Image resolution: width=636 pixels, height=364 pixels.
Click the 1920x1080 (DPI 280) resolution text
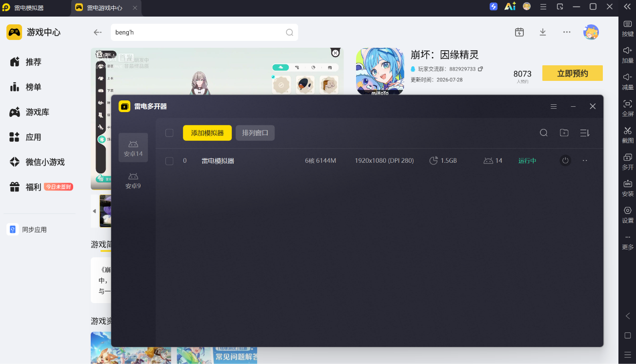pos(384,161)
